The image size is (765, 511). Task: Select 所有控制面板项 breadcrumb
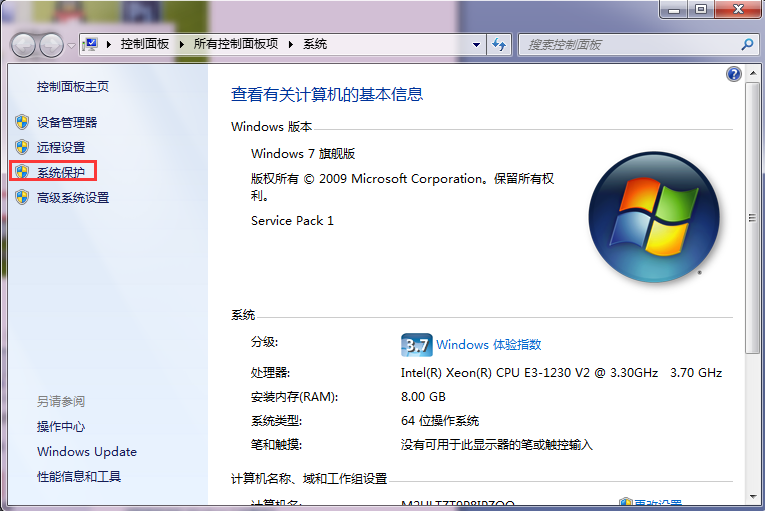[x=236, y=44]
